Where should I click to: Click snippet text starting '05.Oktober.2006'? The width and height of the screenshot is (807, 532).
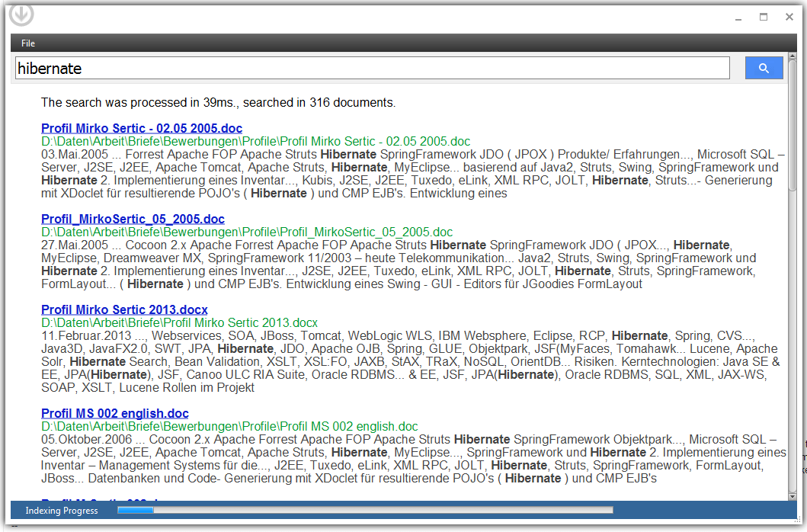pos(414,460)
